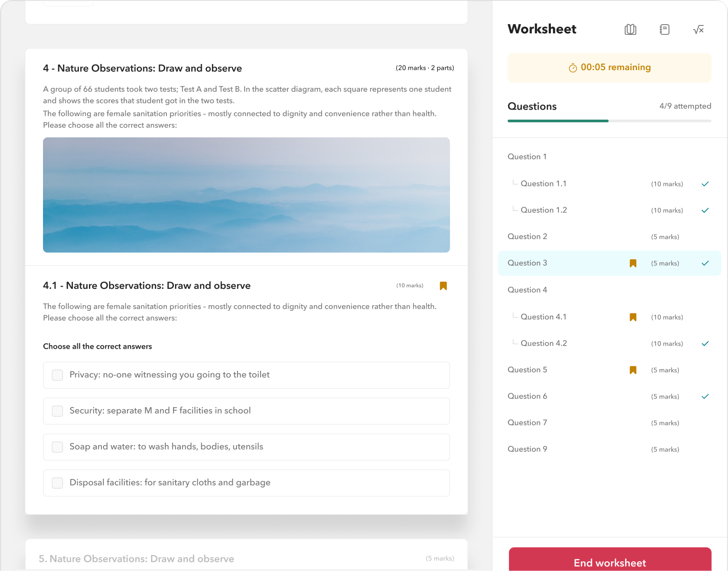The height and width of the screenshot is (571, 728).
Task: Check the Privacy answer checkbox
Action: tap(57, 375)
